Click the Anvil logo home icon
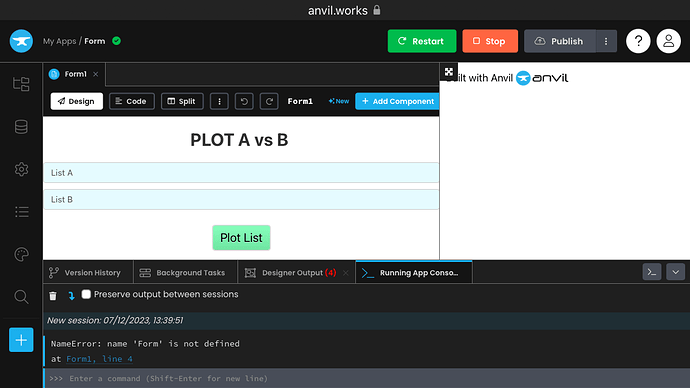This screenshot has height=388, width=690. coord(21,41)
